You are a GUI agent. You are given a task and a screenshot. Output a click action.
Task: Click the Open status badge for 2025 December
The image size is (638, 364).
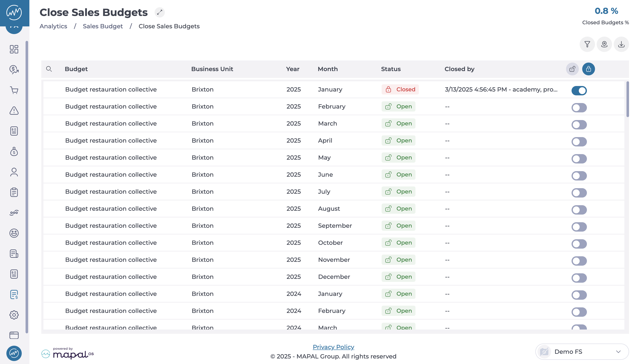point(398,277)
